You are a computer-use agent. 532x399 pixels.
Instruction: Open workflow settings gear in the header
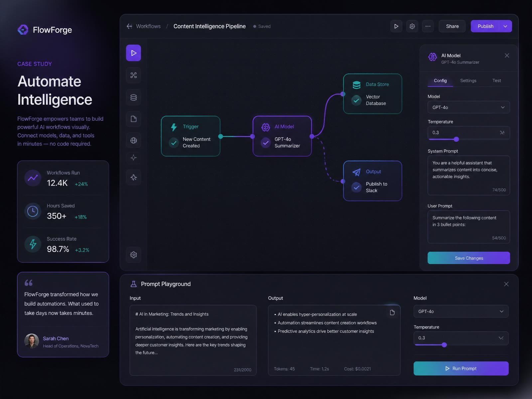(412, 26)
